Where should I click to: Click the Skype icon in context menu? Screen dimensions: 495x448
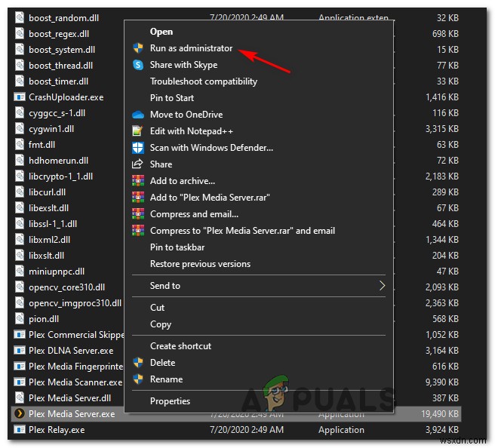[x=138, y=65]
